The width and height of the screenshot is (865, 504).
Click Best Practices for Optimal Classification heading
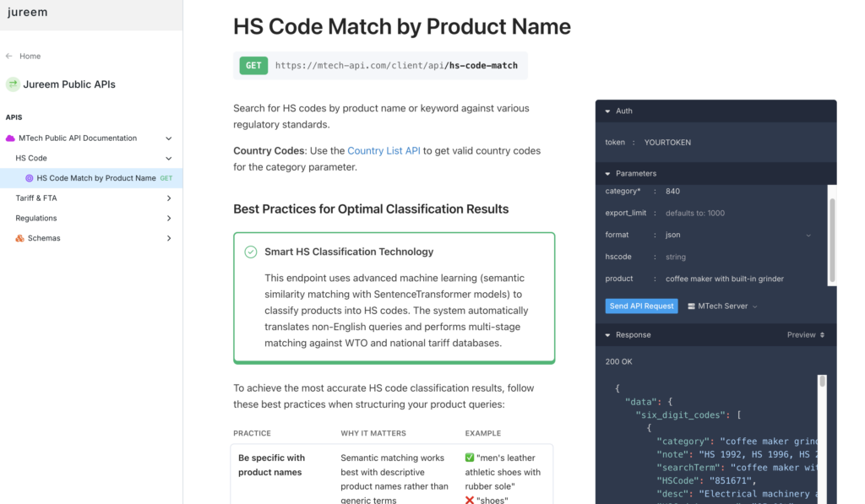pyautogui.click(x=371, y=209)
